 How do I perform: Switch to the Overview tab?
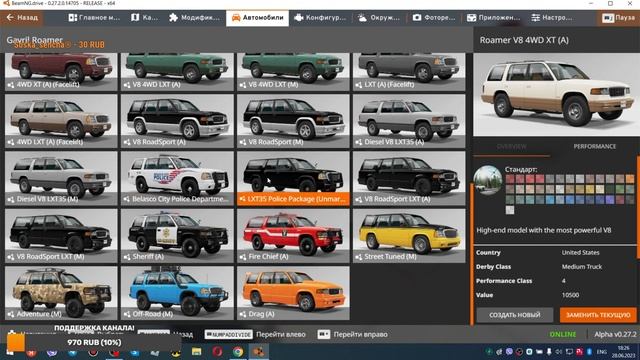coord(511,147)
